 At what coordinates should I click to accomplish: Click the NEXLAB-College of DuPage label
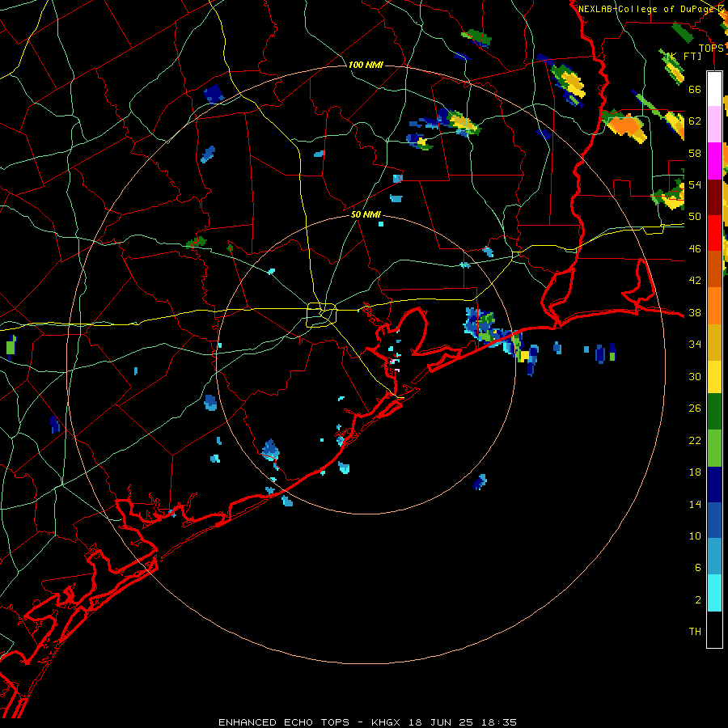point(648,9)
